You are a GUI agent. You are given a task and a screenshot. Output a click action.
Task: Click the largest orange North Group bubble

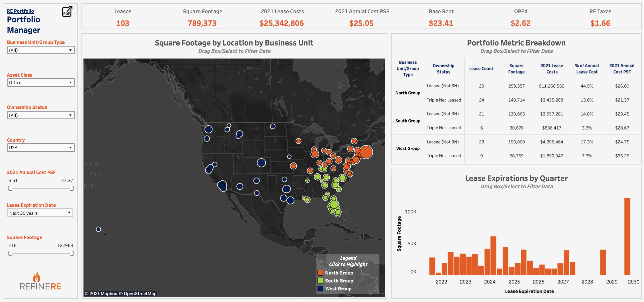tap(366, 152)
